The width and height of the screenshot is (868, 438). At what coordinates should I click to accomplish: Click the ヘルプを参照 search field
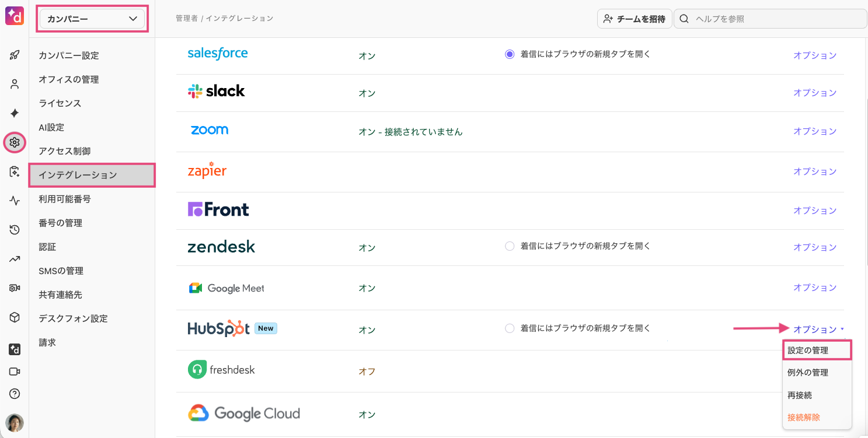point(771,19)
